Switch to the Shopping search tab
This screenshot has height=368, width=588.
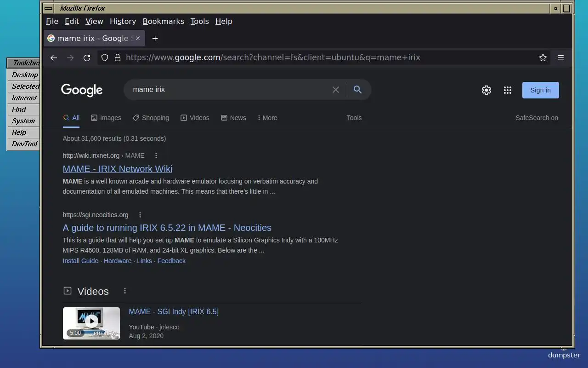[151, 118]
